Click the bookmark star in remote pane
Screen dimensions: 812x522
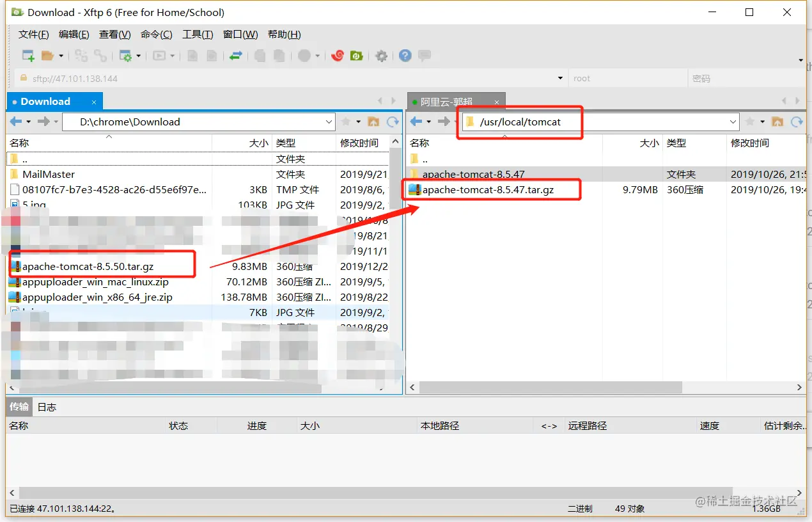tap(750, 122)
